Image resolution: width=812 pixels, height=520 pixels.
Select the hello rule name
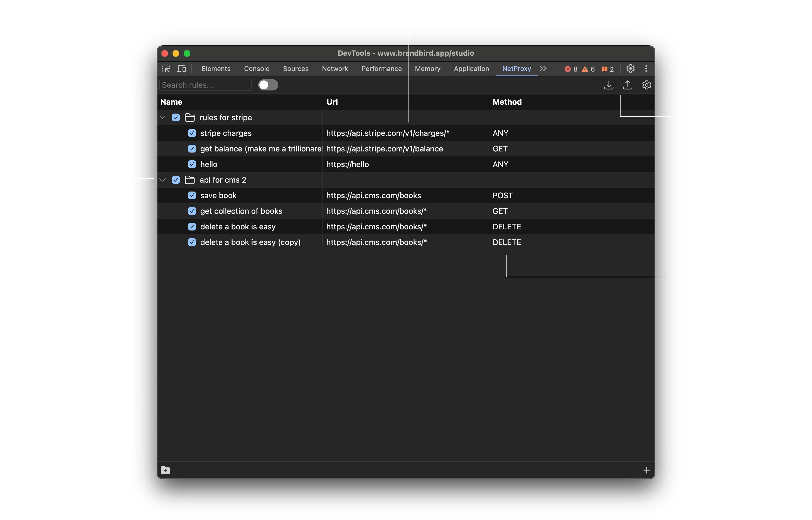click(x=209, y=164)
